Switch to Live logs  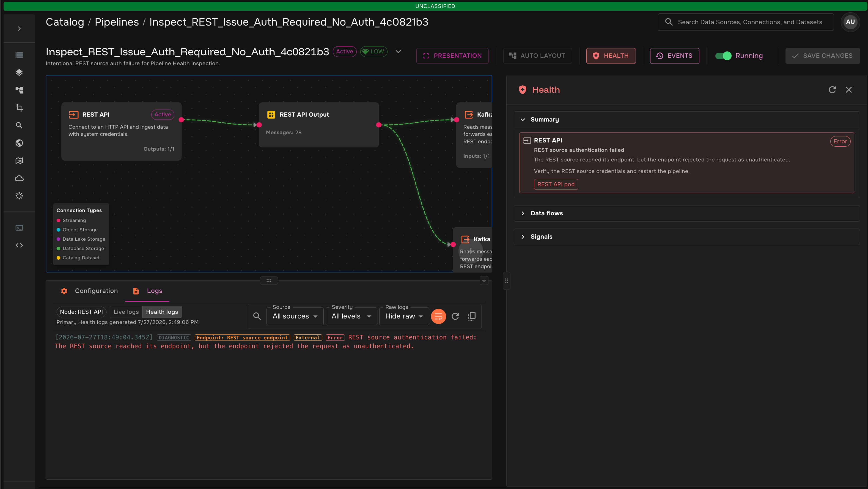pyautogui.click(x=126, y=312)
